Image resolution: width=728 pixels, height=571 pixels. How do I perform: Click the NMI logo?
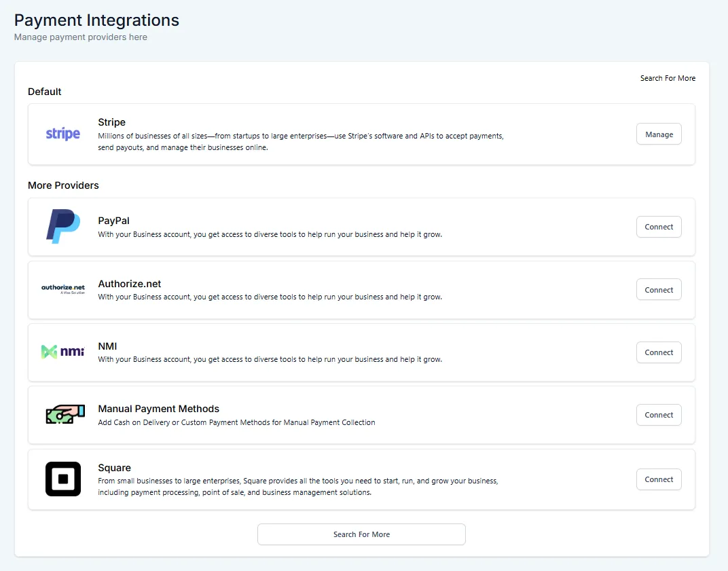(x=63, y=352)
